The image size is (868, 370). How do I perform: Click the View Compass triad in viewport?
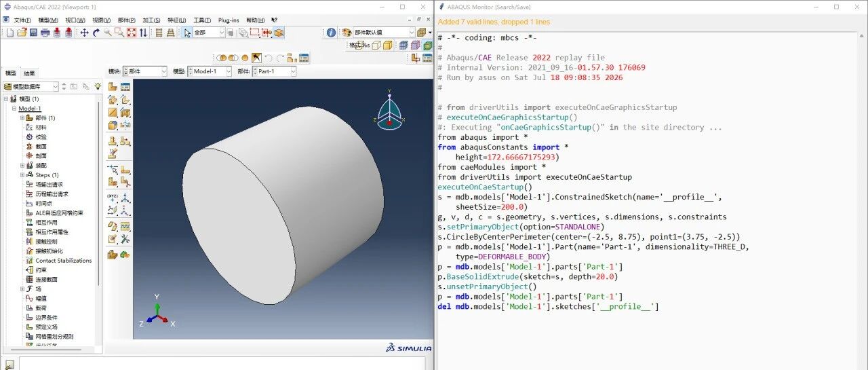(390, 110)
